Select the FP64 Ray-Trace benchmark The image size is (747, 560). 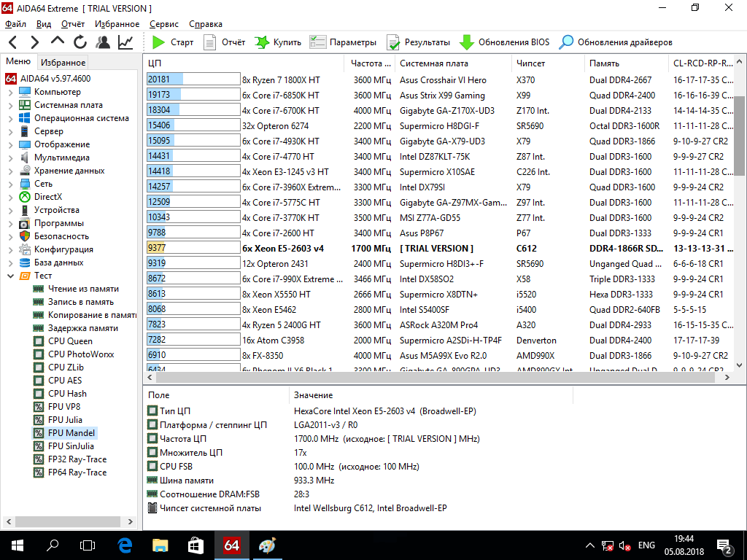(77, 472)
